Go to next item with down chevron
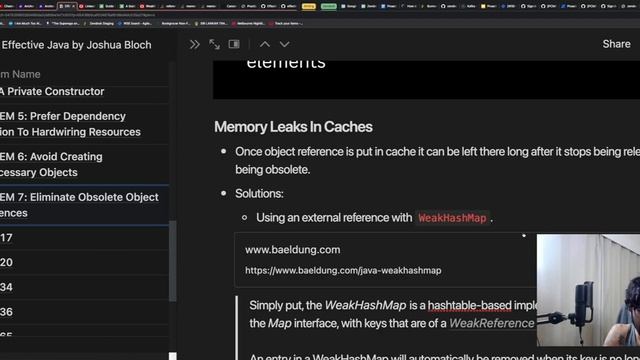640x360 pixels. [284, 44]
